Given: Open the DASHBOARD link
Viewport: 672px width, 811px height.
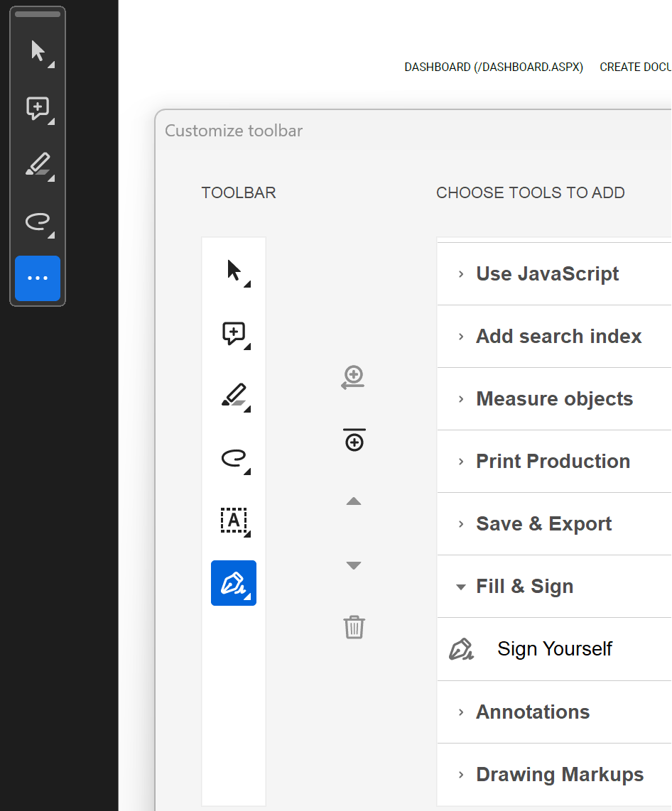Looking at the screenshot, I should tap(493, 67).
